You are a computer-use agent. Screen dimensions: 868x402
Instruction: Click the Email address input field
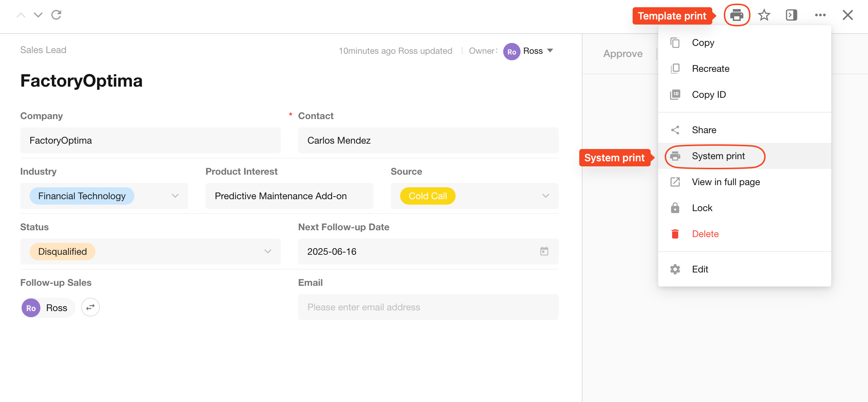[428, 307]
